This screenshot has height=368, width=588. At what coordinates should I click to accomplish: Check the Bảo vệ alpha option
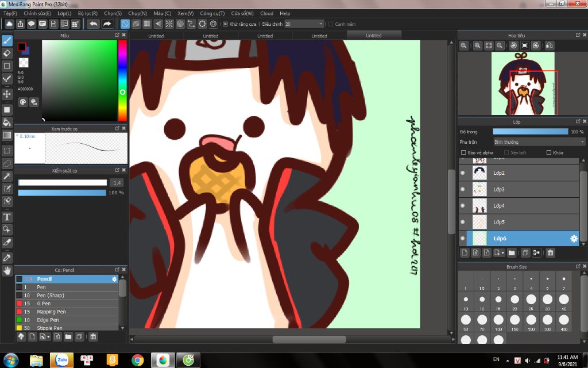point(463,152)
